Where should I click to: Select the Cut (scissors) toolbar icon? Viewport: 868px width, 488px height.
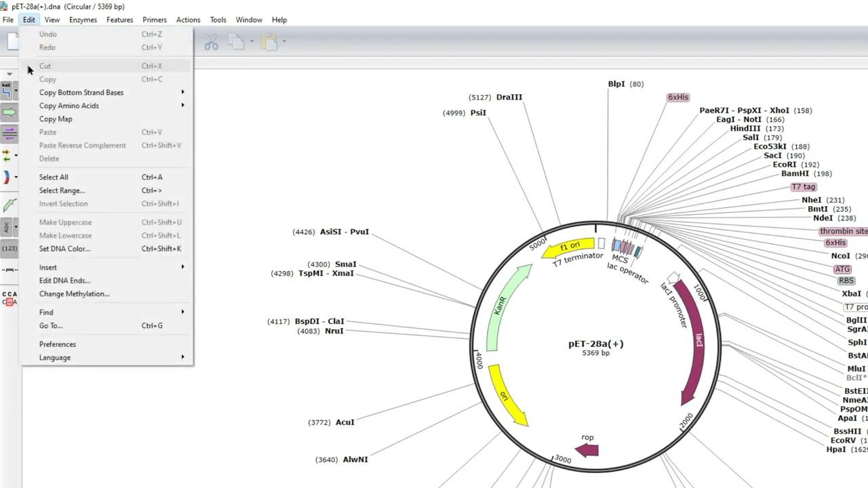tap(211, 41)
